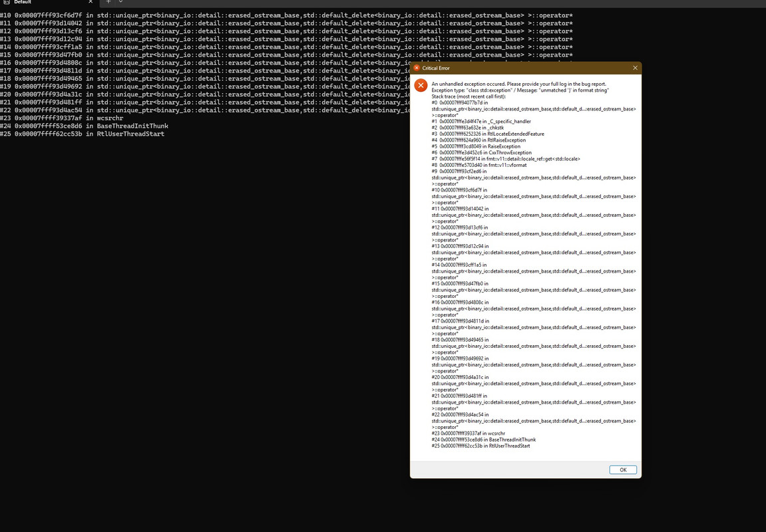Close the Default terminal tab
Viewport: 766px width, 532px height.
click(x=91, y=2)
